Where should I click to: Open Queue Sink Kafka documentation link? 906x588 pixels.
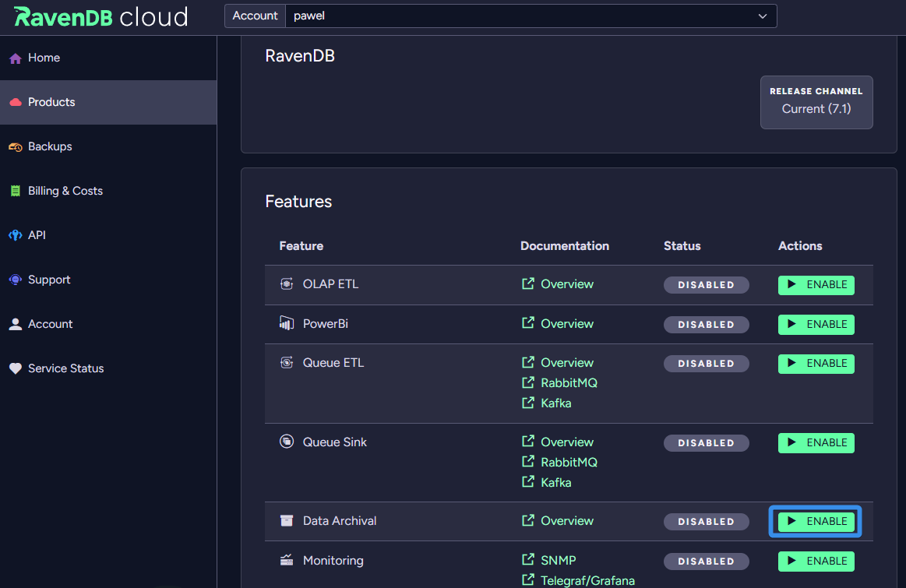pos(555,483)
